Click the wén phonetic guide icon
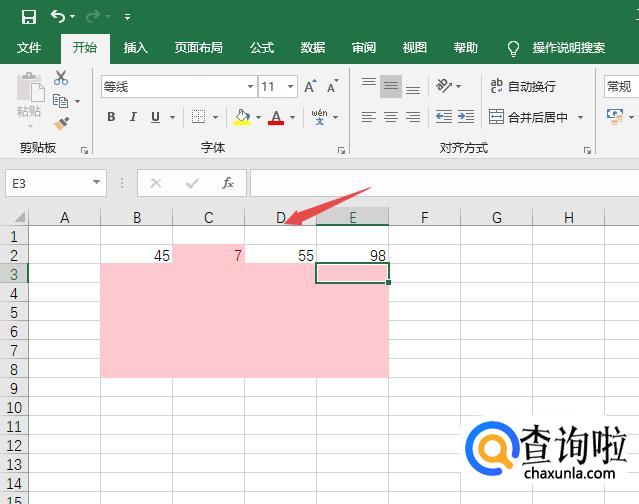This screenshot has height=504, width=639. [320, 117]
